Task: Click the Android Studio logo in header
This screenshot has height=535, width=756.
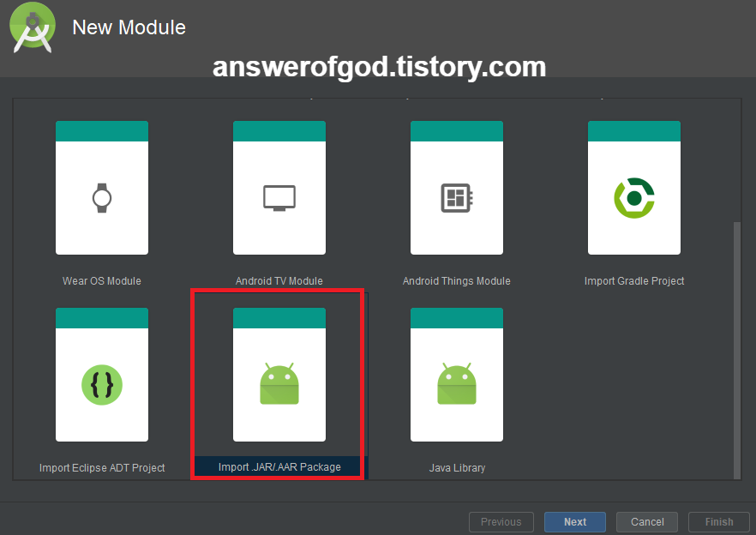Action: coord(33,27)
